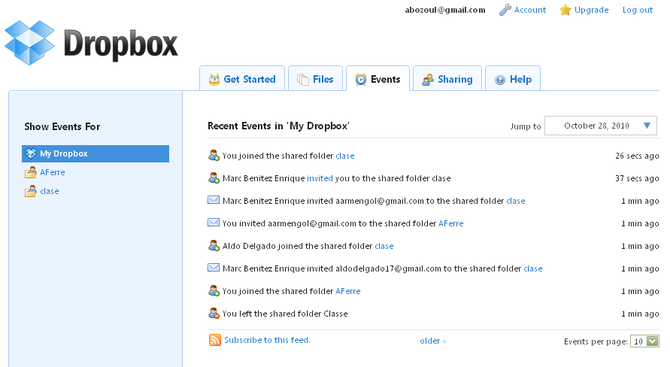
Task: Click 'Recent Events in My Dropbox' heading
Action: tap(279, 126)
